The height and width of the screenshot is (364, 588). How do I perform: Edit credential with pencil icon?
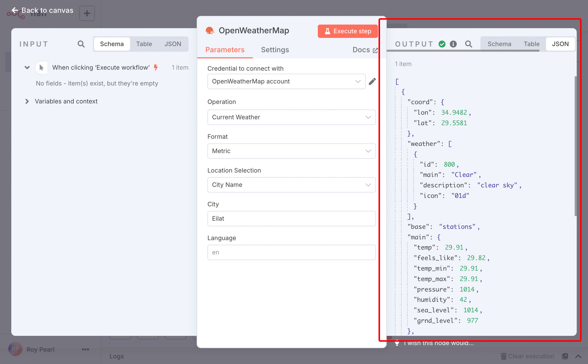372,81
